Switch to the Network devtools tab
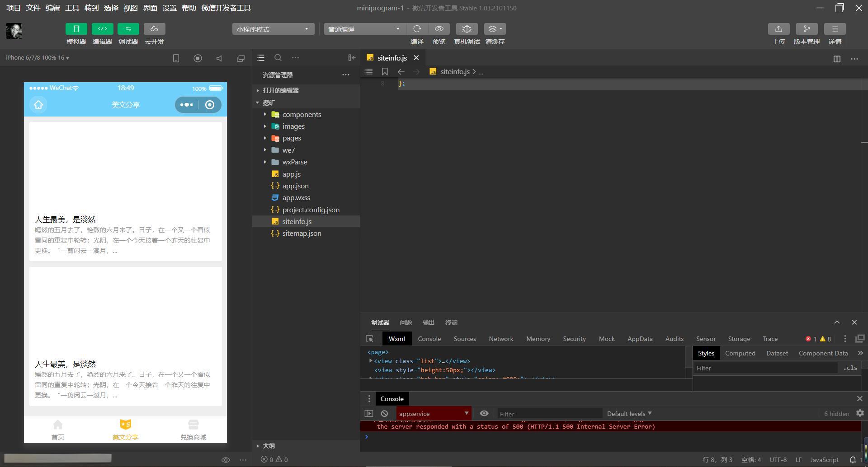 tap(501, 339)
